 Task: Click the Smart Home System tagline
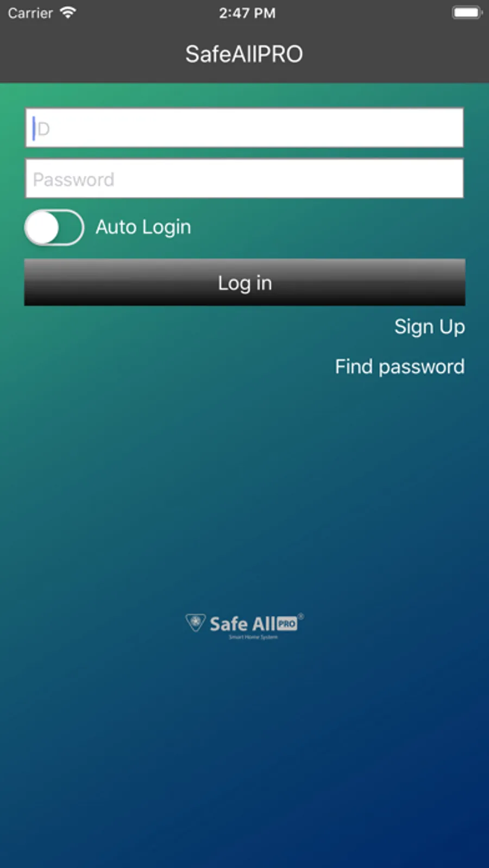point(253,637)
